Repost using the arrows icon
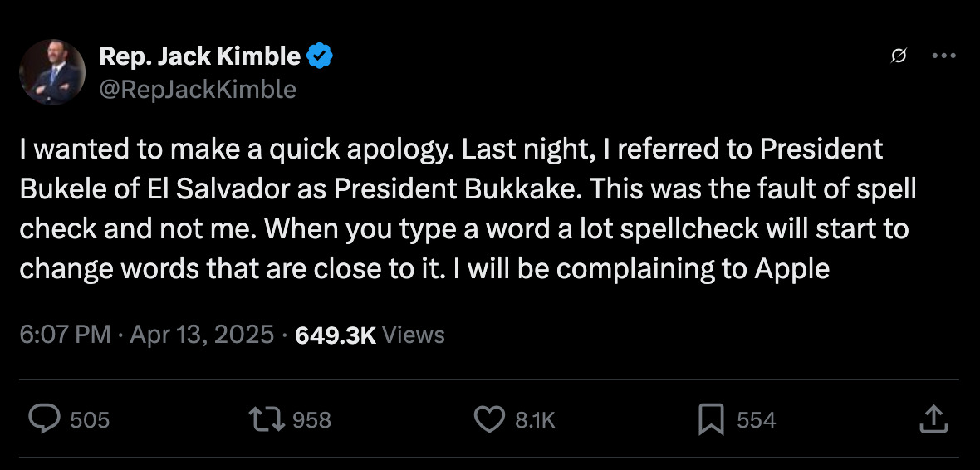The image size is (980, 470). [267, 419]
